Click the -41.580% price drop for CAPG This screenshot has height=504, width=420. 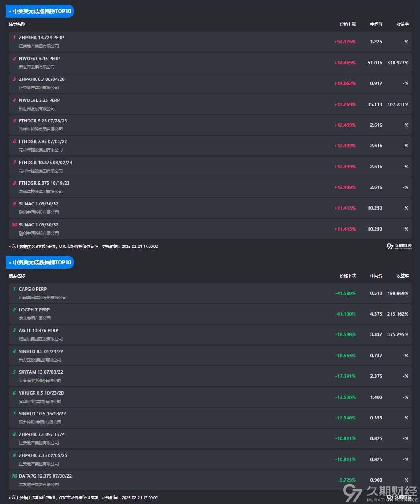[x=345, y=293]
